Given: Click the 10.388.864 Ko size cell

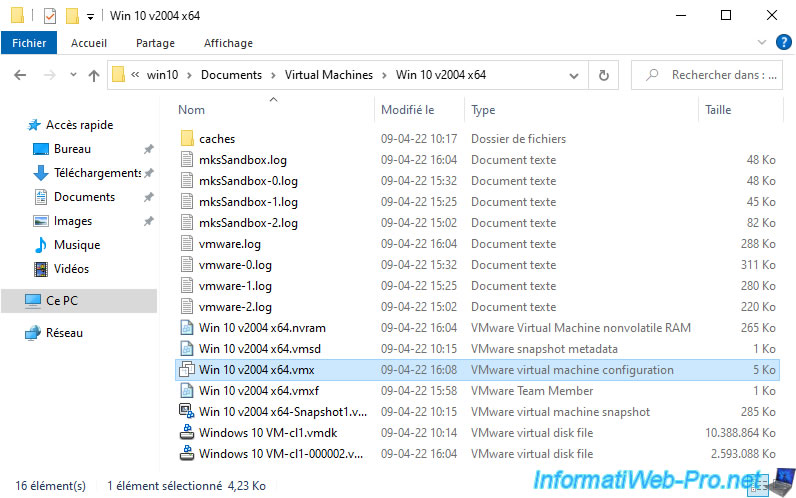Looking at the screenshot, I should tap(740, 433).
